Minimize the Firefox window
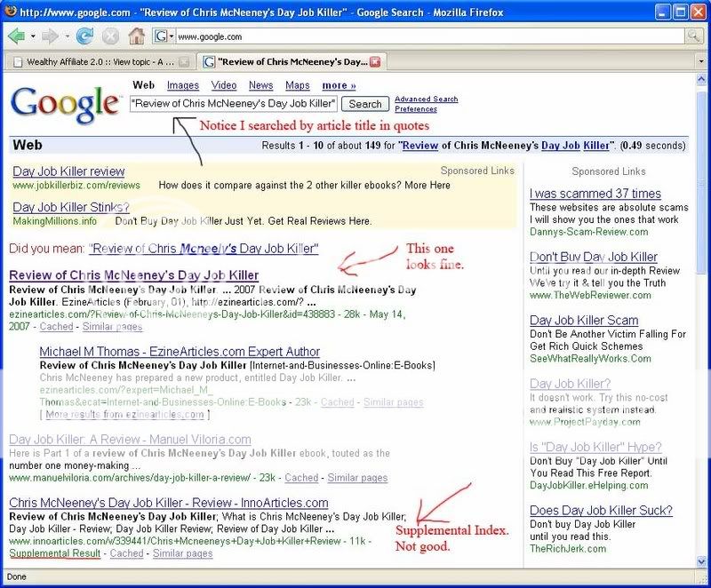Screen dimensions: 711x588 tap(663, 12)
